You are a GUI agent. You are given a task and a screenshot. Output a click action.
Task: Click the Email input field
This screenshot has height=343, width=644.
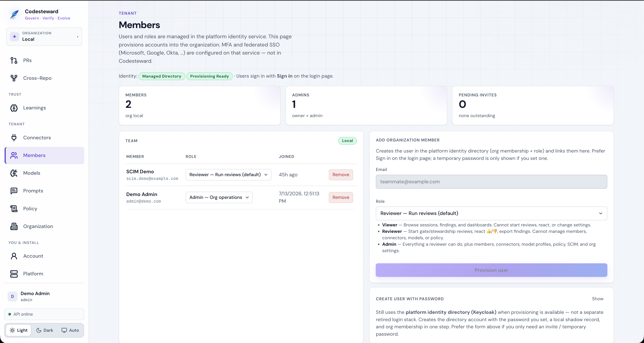pyautogui.click(x=491, y=182)
